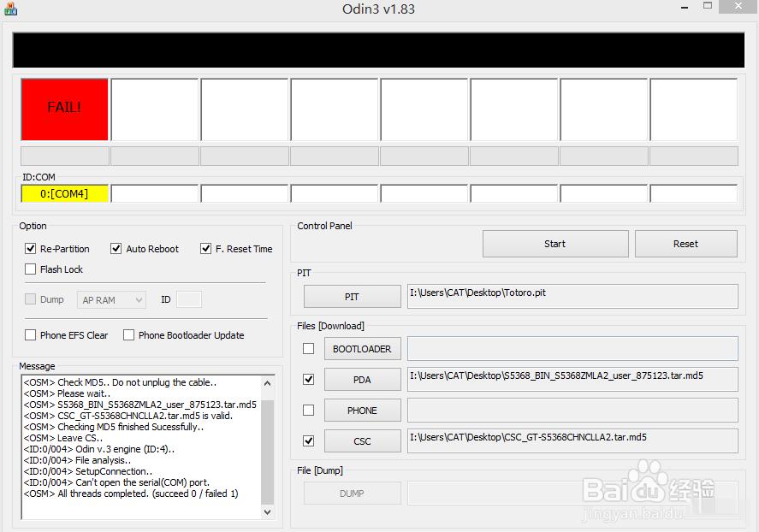
Task: Click the "Control Panel" group label
Action: [x=325, y=226]
